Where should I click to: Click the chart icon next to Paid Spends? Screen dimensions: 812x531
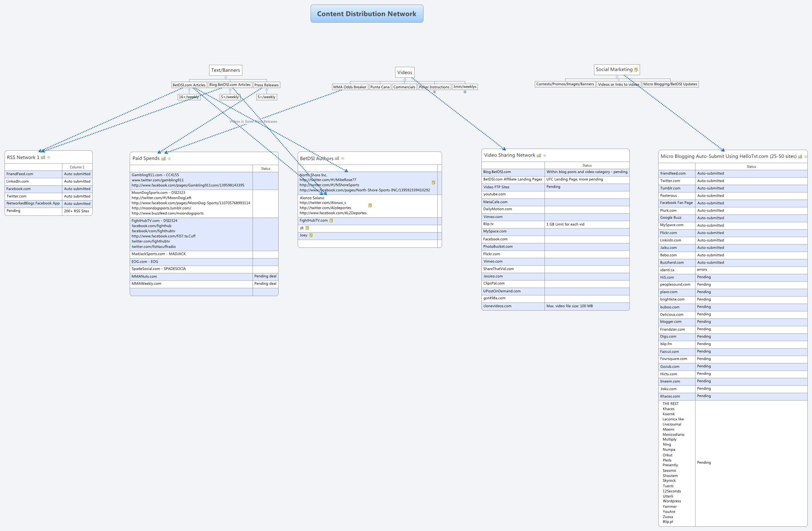pos(163,158)
